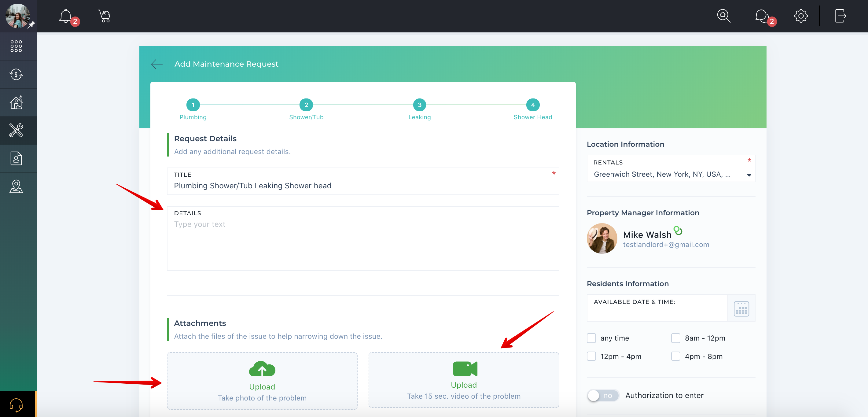Expand the Rentals dropdown
The height and width of the screenshot is (417, 868).
(x=671, y=168)
